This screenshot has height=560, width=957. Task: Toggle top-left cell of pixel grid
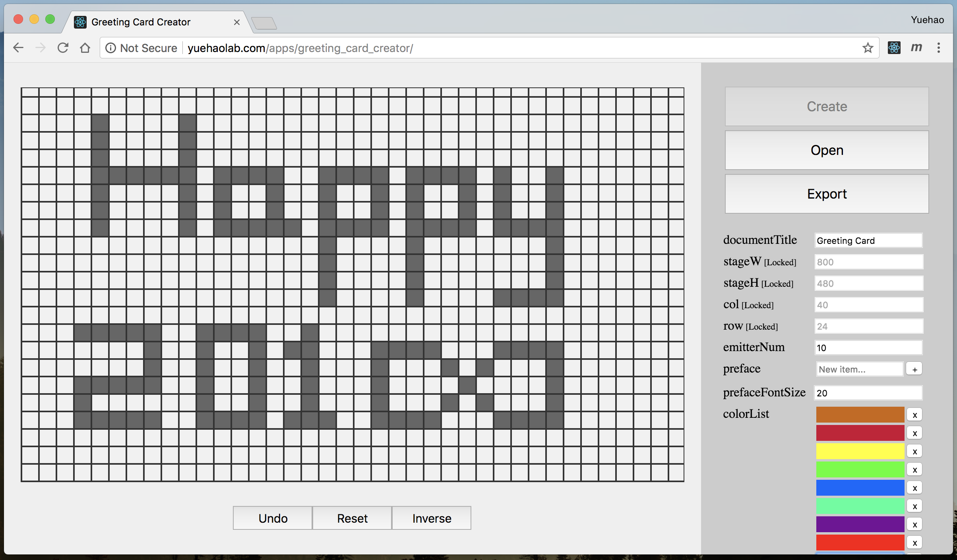[x=30, y=93]
